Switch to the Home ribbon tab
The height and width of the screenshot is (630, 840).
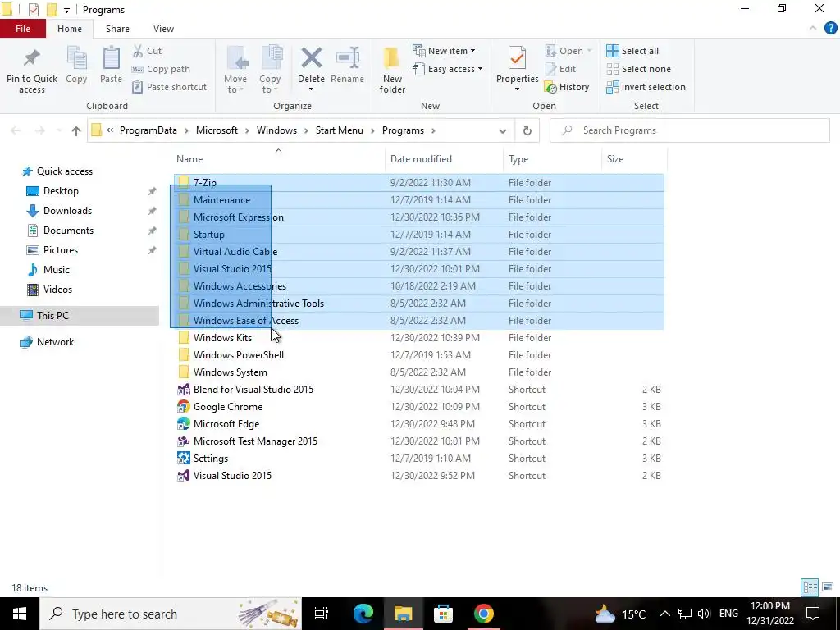point(70,29)
